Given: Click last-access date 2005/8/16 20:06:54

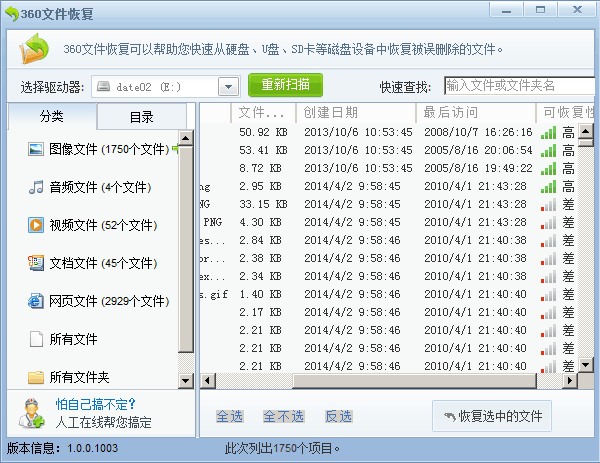Looking at the screenshot, I should click(478, 150).
